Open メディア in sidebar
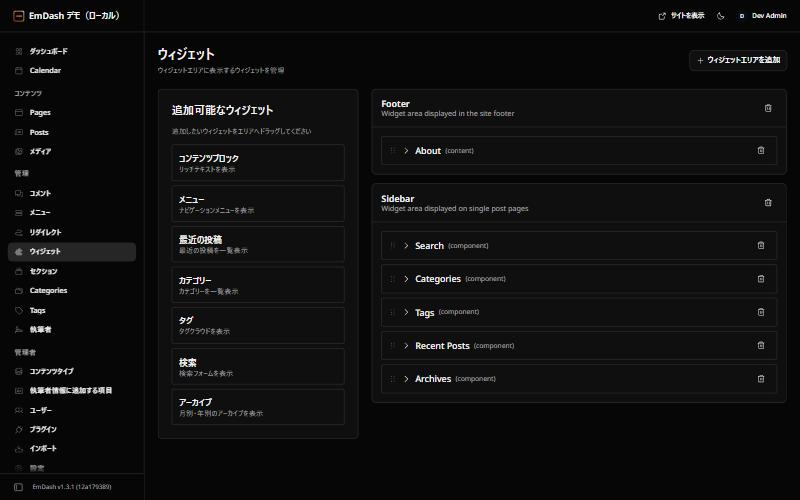Image resolution: width=800 pixels, height=500 pixels. (x=72, y=152)
